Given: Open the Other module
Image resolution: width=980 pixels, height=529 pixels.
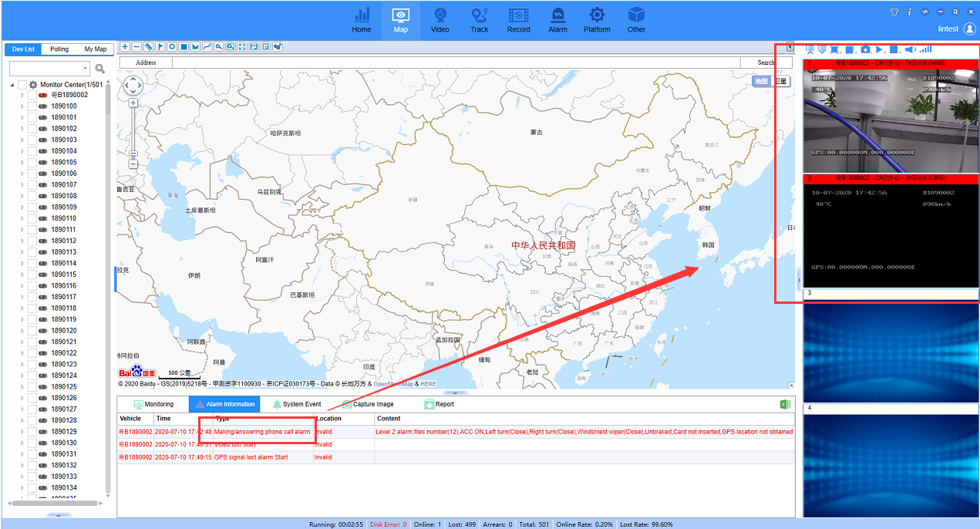Looking at the screenshot, I should [636, 20].
